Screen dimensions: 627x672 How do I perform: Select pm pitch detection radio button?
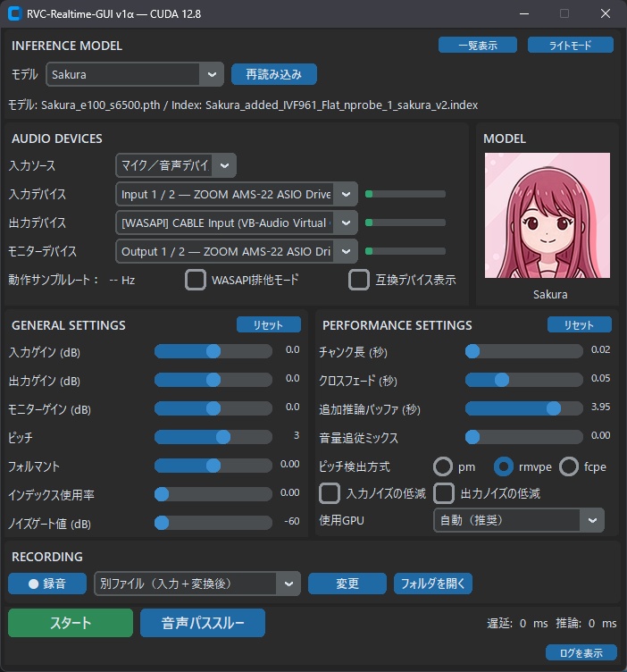[443, 466]
